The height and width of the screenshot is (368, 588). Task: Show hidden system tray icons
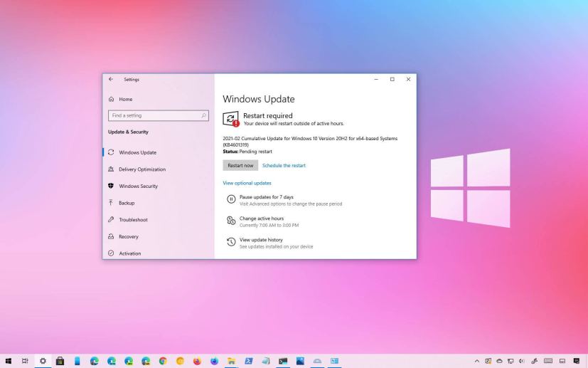(477, 362)
